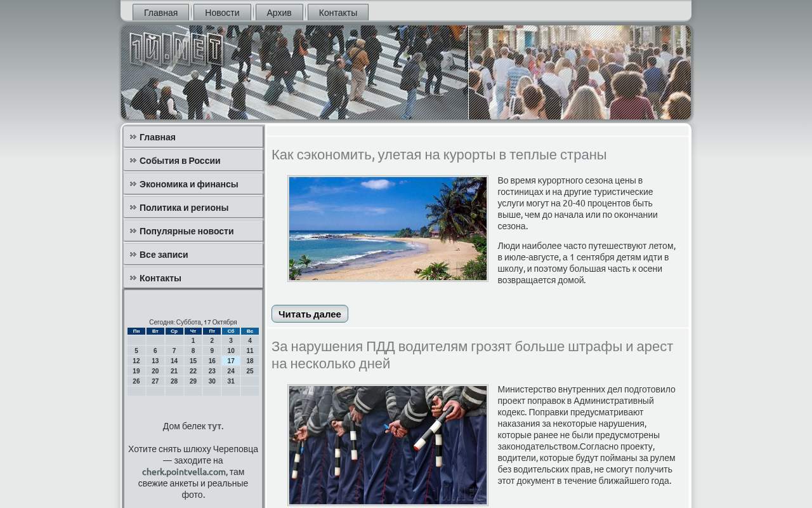Click arrow icon beside Популярные новости
This screenshot has width=812, height=508.
coord(133,231)
